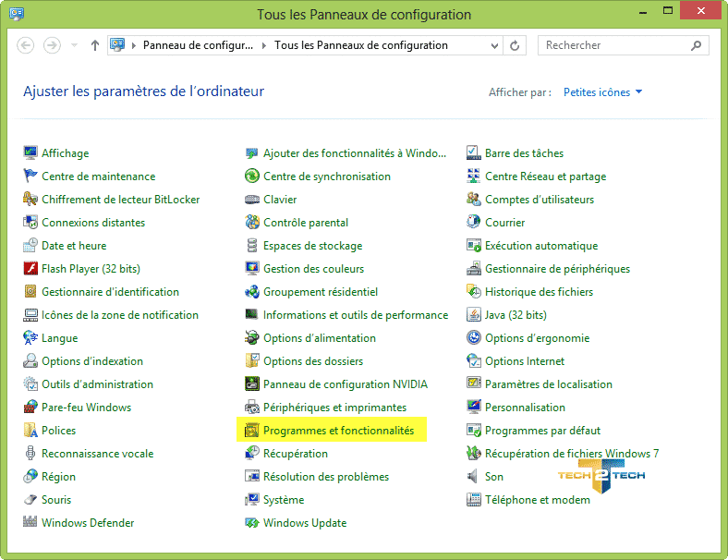The image size is (728, 560).
Task: Go forward with the forward arrow
Action: coord(52,45)
